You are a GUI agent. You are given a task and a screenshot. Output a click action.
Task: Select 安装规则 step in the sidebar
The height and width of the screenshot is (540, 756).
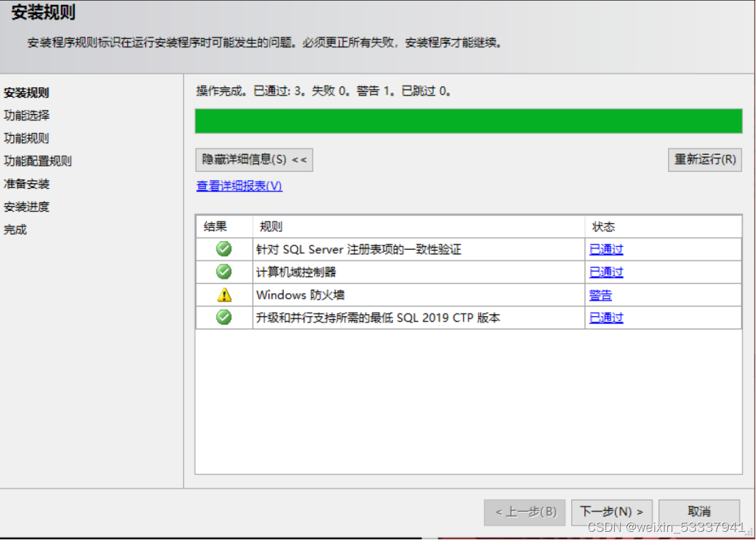(x=27, y=93)
